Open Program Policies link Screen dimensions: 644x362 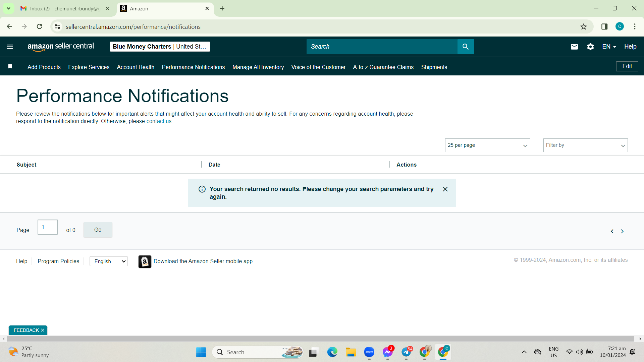click(x=58, y=261)
